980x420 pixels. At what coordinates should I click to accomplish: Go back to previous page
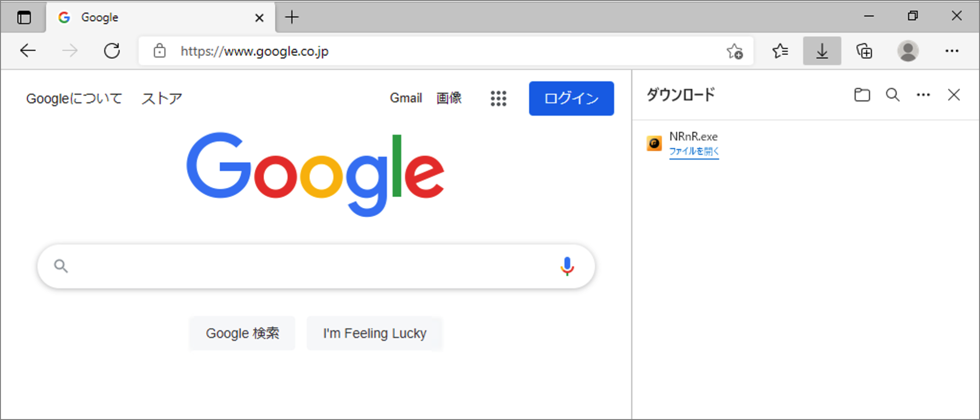point(28,51)
